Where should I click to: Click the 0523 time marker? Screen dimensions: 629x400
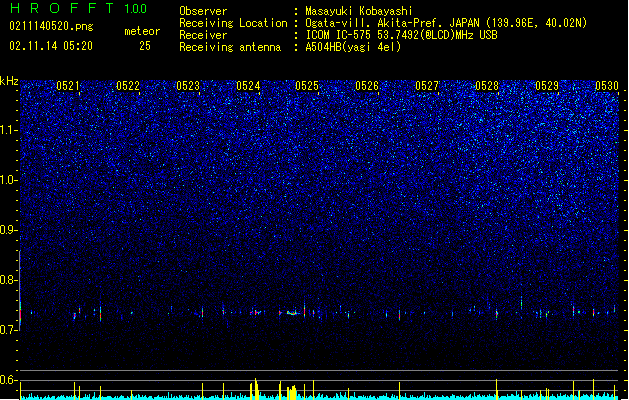188,86
